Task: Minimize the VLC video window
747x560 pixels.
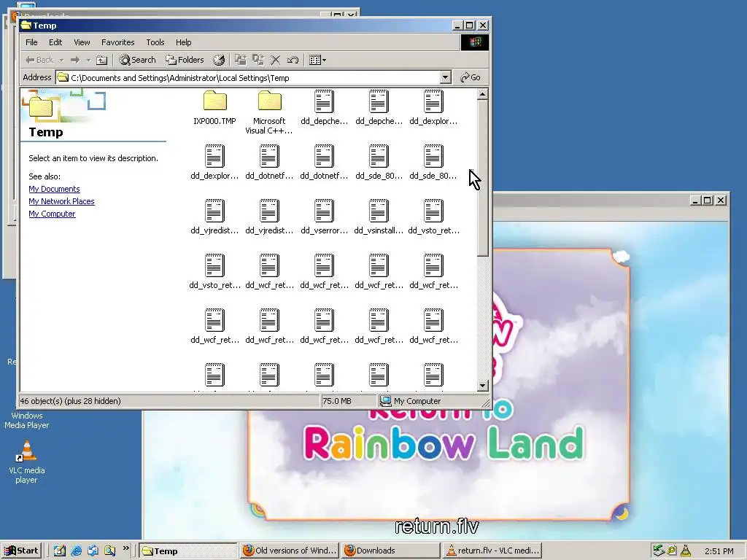Action: (695, 201)
